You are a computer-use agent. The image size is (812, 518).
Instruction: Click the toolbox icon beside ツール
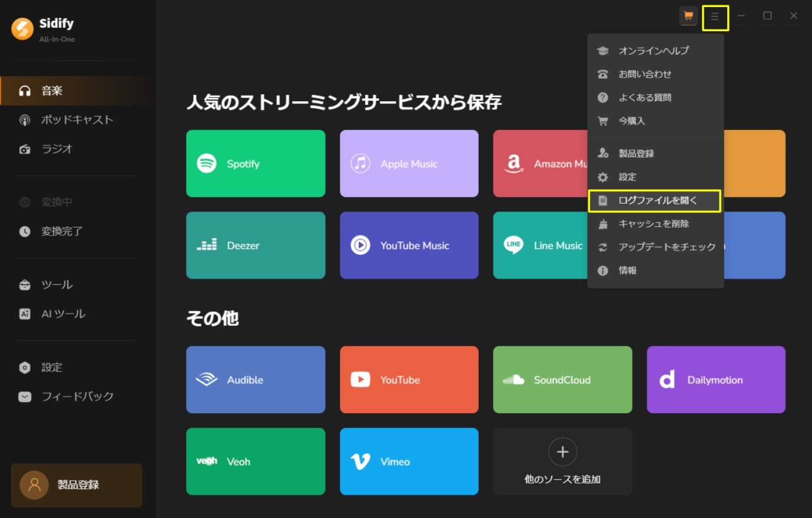[x=25, y=285]
